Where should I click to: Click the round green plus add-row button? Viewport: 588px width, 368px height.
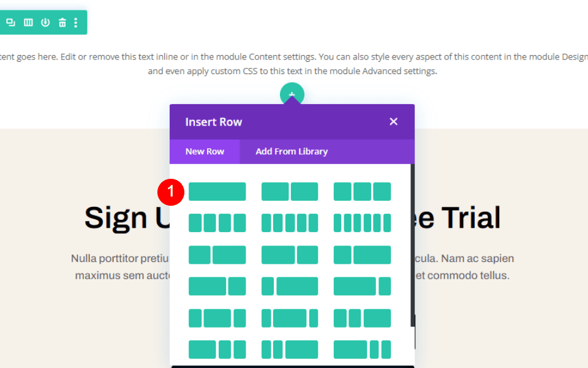(292, 94)
